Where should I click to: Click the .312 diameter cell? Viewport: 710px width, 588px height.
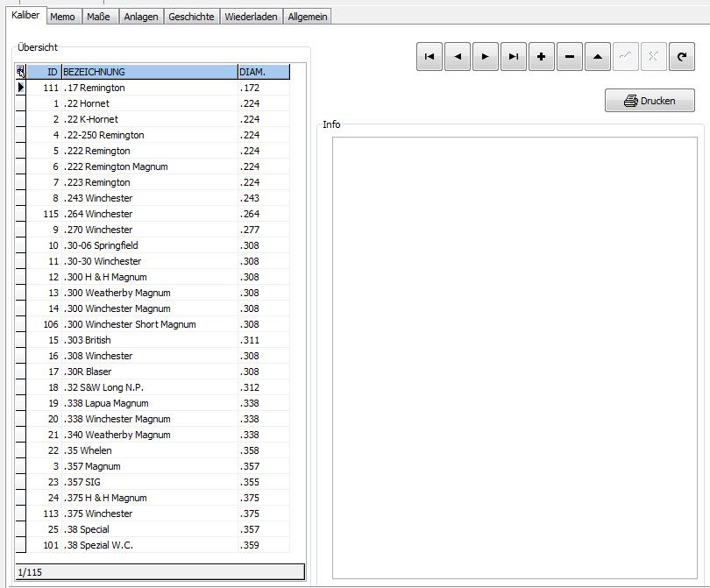[x=264, y=387]
